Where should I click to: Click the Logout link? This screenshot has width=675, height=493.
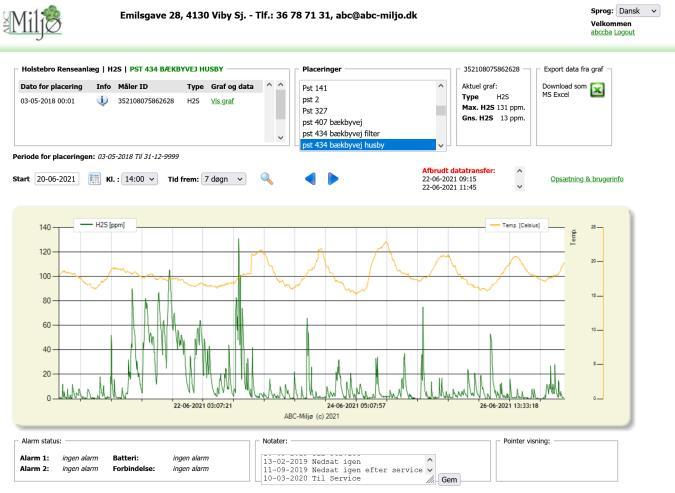(624, 32)
